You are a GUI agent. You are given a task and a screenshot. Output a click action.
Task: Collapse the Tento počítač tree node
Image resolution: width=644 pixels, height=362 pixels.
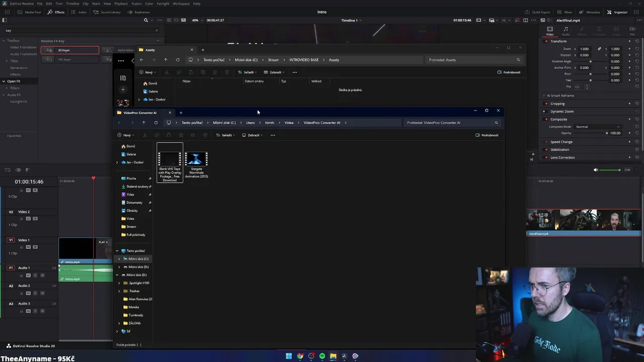(x=117, y=251)
